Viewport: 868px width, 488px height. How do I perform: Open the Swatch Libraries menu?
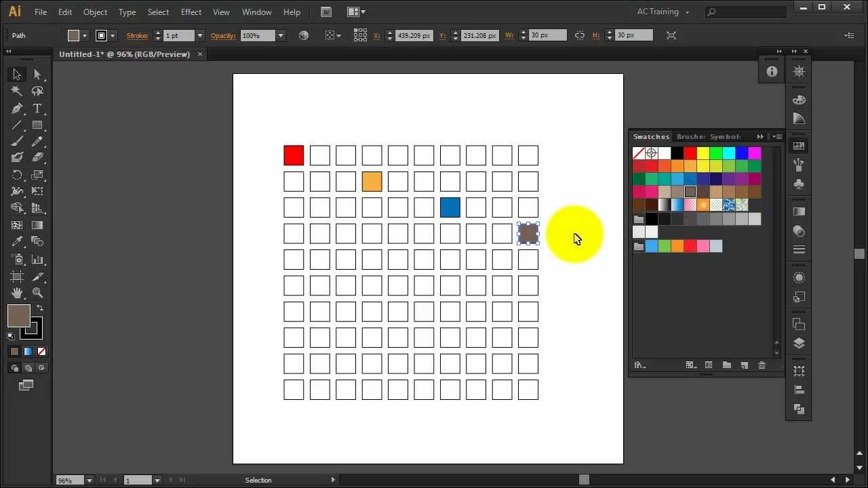tap(639, 365)
